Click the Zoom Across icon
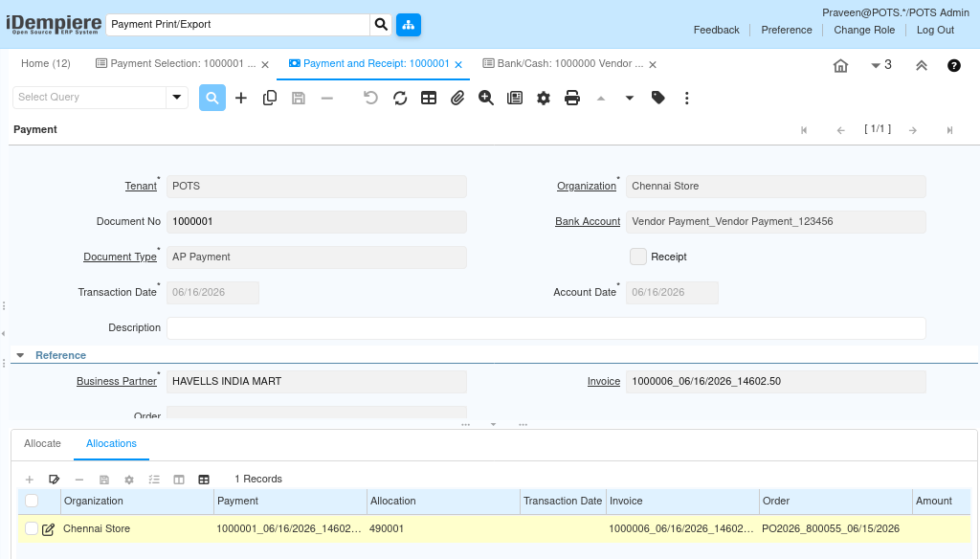980x559 pixels. (x=486, y=99)
